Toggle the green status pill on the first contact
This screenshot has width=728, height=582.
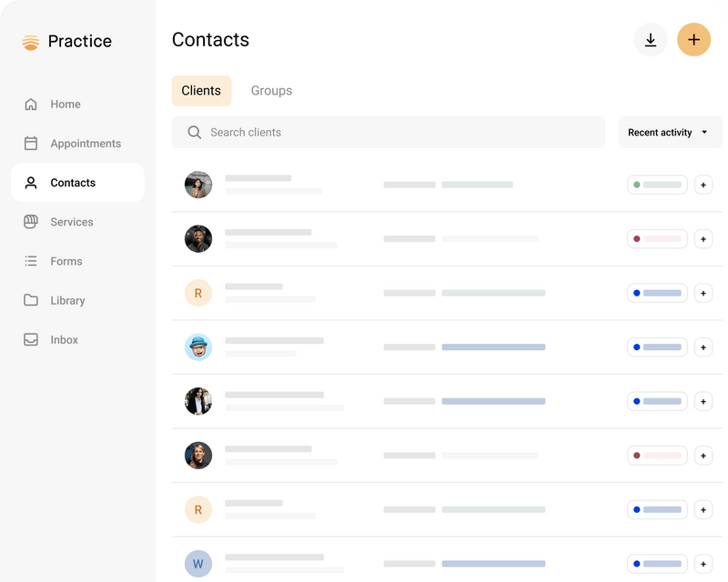pos(657,185)
